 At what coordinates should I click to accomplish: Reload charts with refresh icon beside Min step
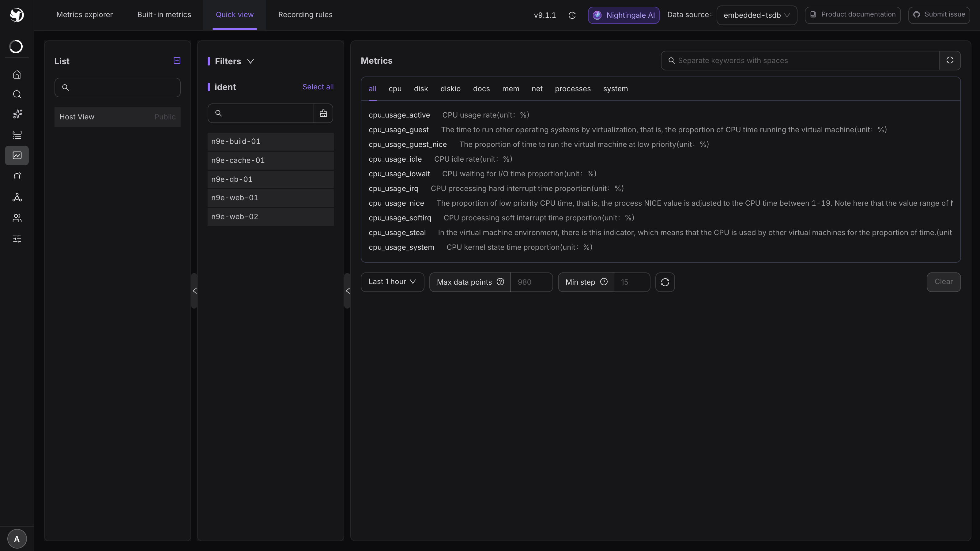[665, 282]
